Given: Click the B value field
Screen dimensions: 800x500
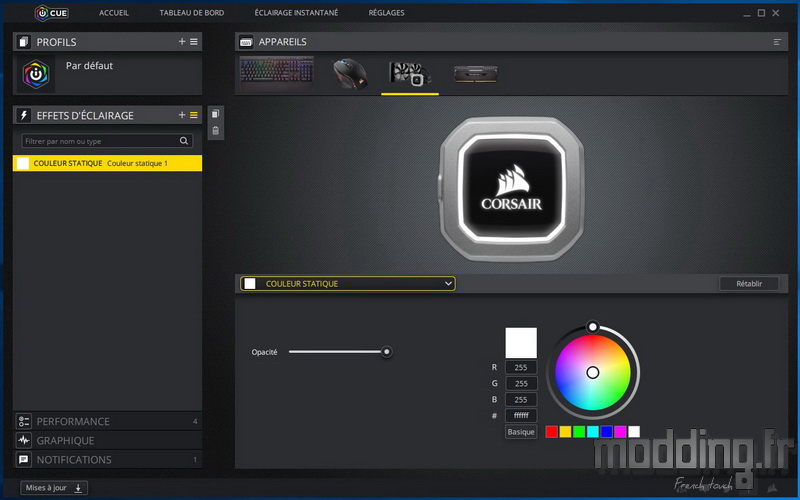Looking at the screenshot, I should click(521, 399).
